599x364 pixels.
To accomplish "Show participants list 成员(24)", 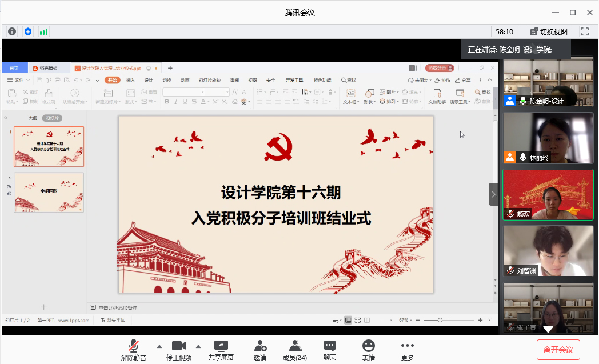I will click(294, 350).
